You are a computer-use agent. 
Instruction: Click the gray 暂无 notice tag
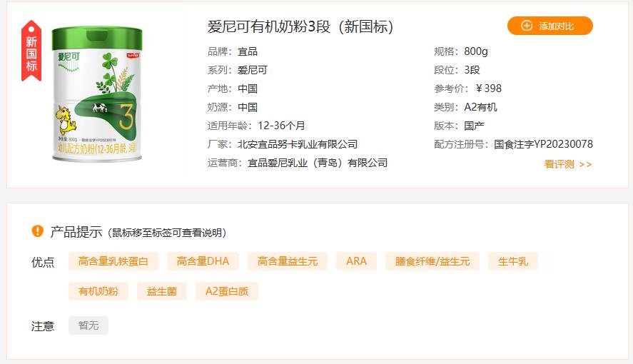(x=88, y=325)
